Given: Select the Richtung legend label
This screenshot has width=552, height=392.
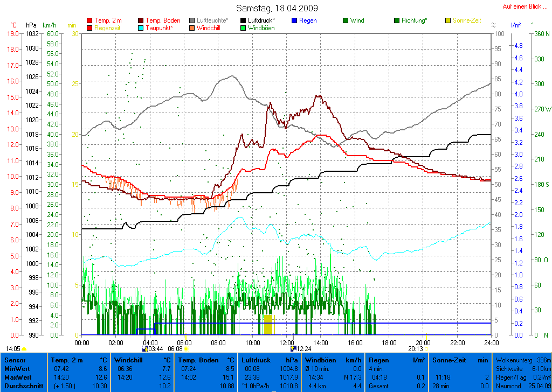Looking at the screenshot, I should click(414, 20).
